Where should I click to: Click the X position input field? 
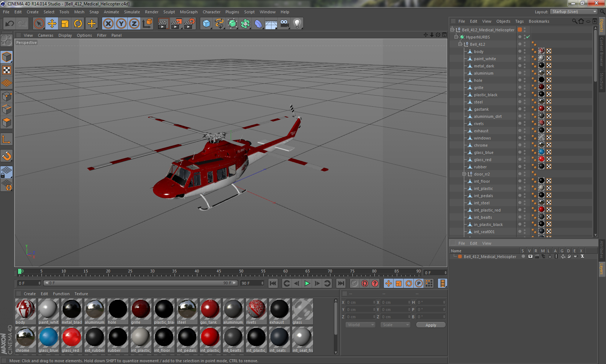tap(361, 302)
